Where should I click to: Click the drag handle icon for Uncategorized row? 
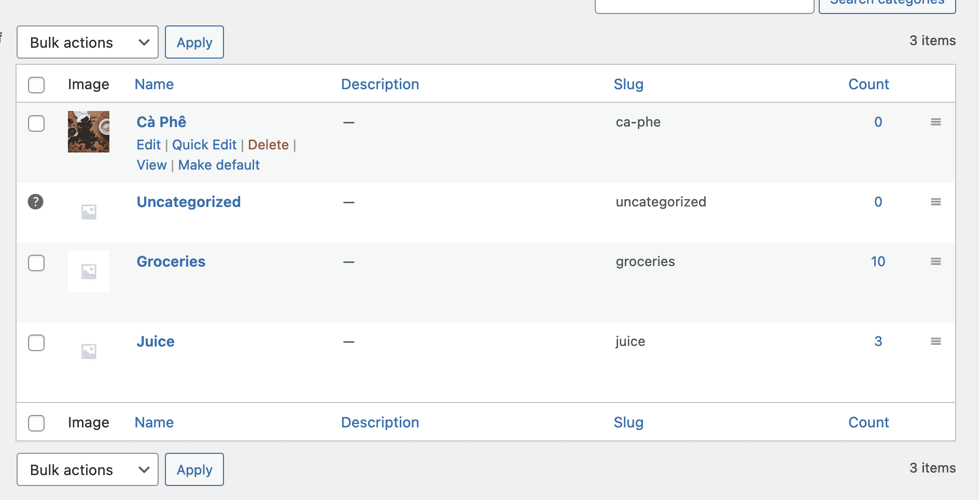[935, 202]
